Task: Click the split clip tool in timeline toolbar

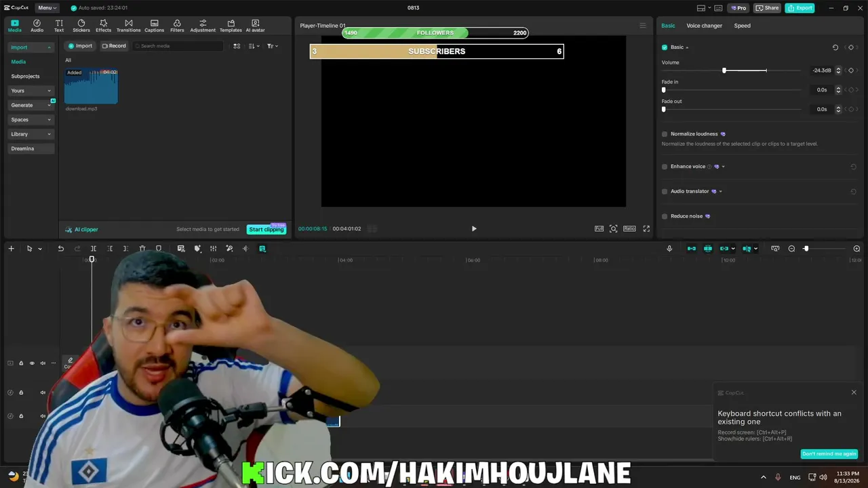Action: 94,249
